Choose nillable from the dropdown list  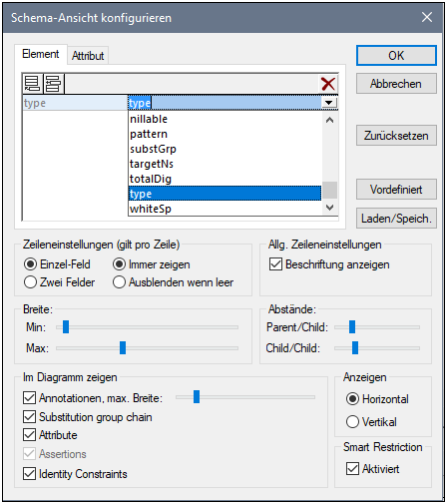point(224,119)
